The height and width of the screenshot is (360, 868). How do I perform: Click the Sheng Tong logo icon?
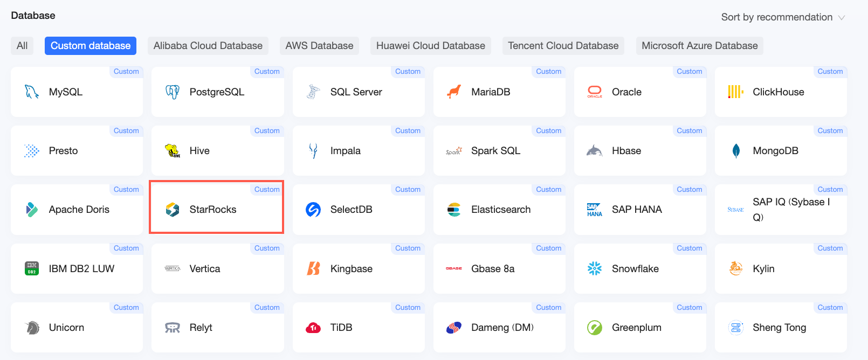735,328
